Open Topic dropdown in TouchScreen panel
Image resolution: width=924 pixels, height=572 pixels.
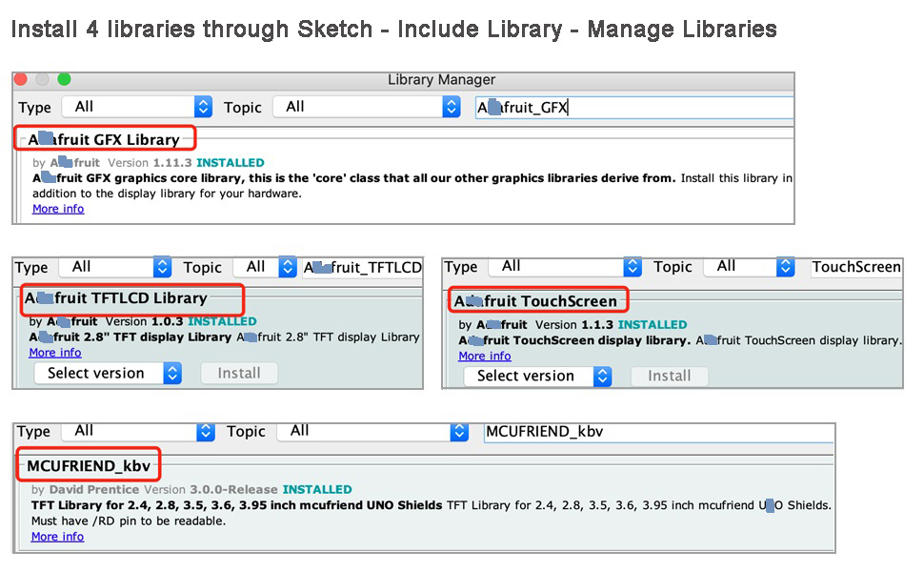click(749, 267)
